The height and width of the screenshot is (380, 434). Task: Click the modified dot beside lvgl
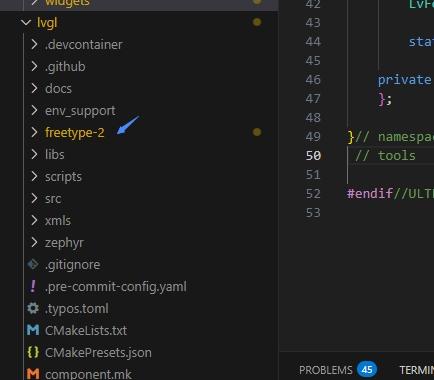257,22
